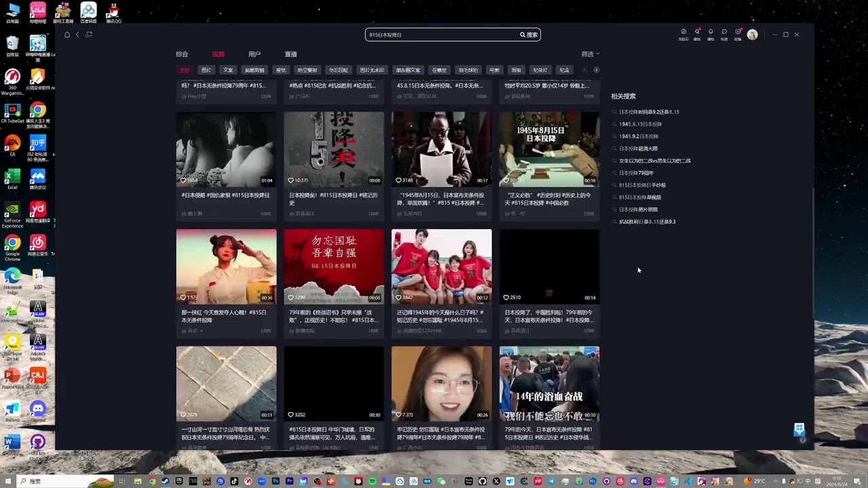This screenshot has width=868, height=488.
Task: Click the Windows taskbar search box
Action: click(64, 481)
